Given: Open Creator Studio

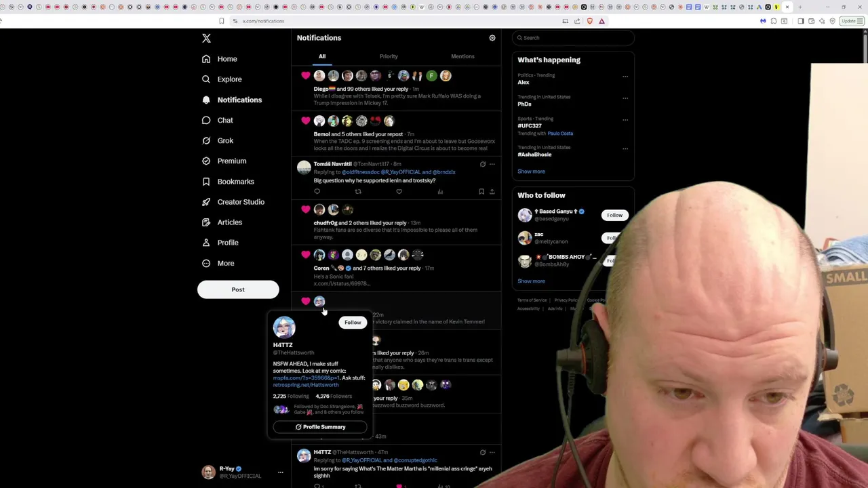Looking at the screenshot, I should pos(233,202).
